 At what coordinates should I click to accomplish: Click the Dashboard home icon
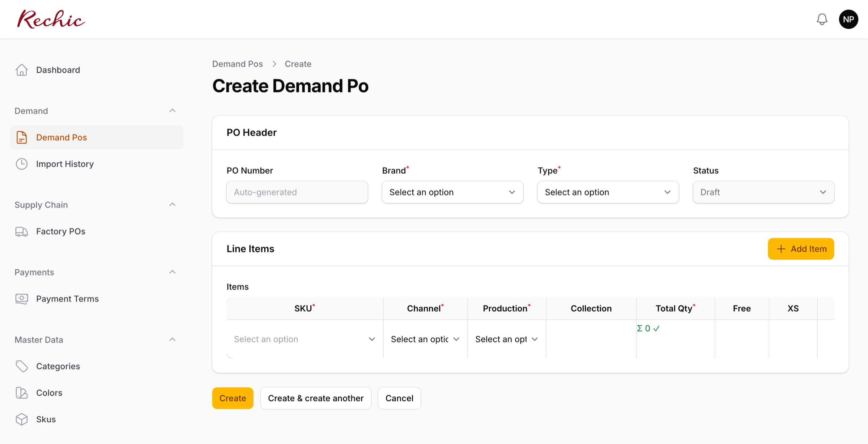[22, 70]
